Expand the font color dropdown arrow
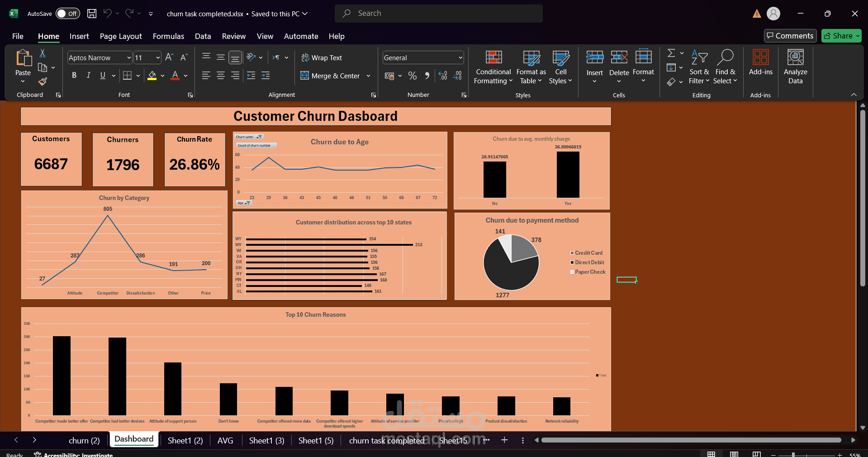Screen dimensions: 868x457 tap(185, 76)
